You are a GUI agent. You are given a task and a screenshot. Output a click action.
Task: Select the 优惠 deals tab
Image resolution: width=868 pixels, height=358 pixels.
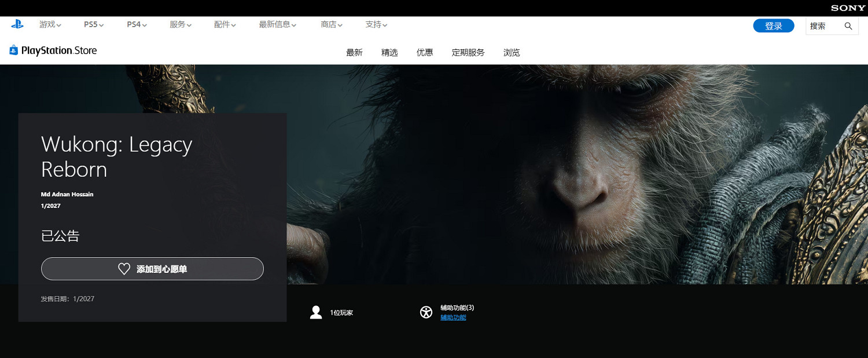coord(425,53)
